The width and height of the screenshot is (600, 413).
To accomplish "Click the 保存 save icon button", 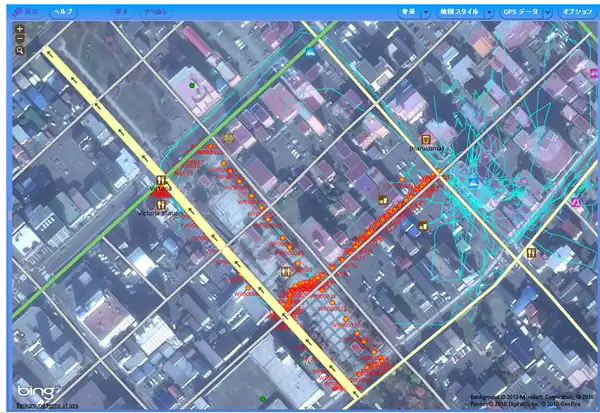I will pyautogui.click(x=27, y=12).
